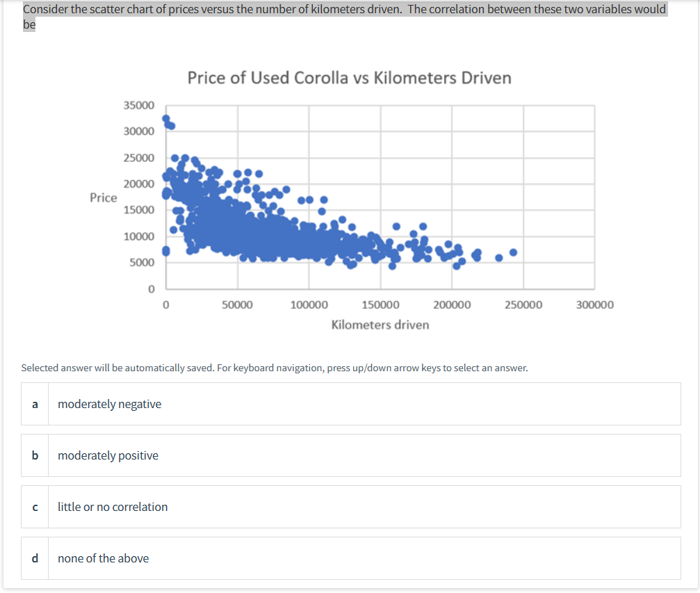
Task: Click the chart title "Price of Used Corolla vs Kilometers Driven"
Action: [x=349, y=77]
